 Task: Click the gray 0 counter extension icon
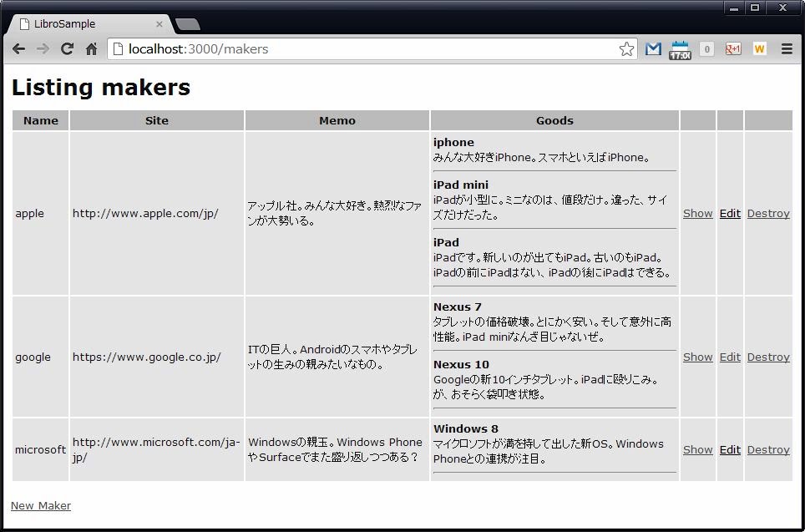[706, 49]
